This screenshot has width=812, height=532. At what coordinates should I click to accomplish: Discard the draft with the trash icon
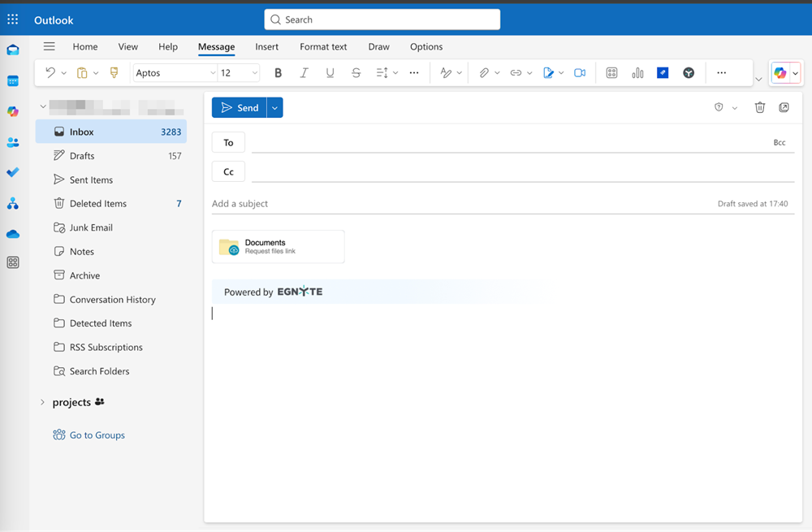click(760, 107)
